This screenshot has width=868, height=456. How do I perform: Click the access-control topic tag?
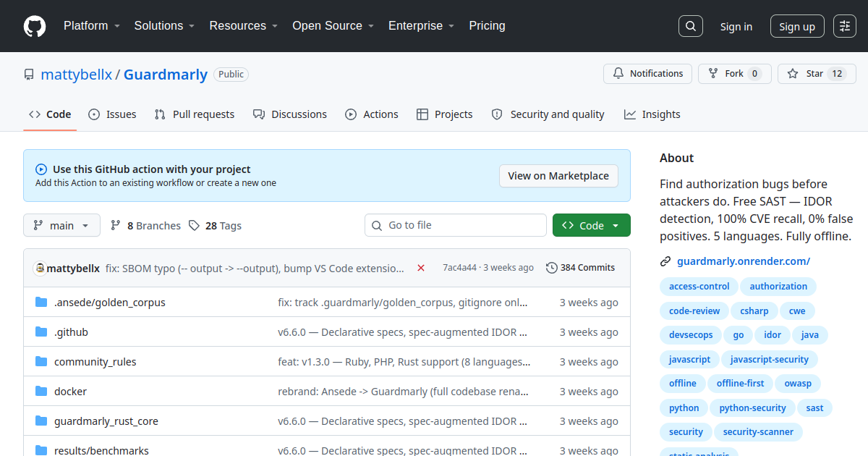[699, 287]
